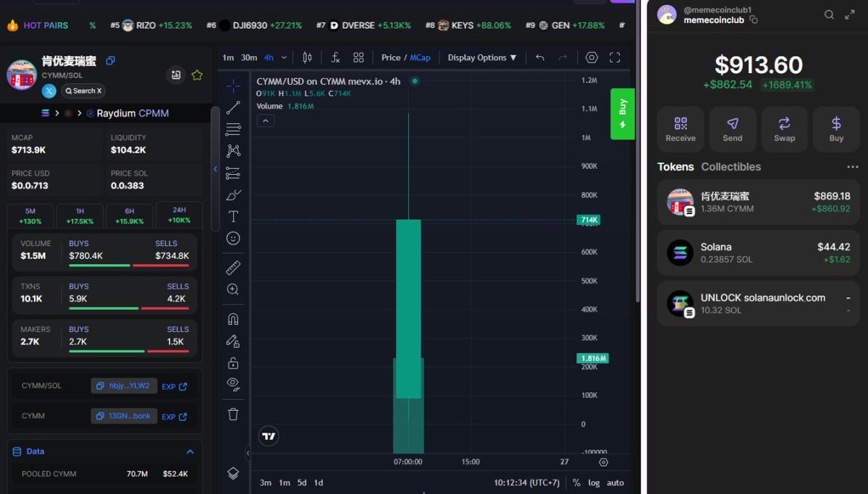Add token to favorites with star
868x494 pixels.
pos(197,75)
